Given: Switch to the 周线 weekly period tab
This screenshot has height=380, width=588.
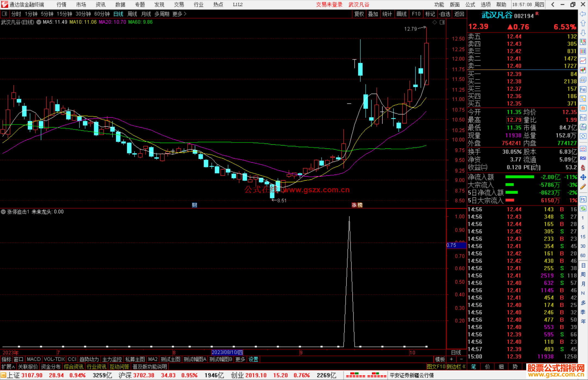Looking at the screenshot, I should tap(132, 14).
